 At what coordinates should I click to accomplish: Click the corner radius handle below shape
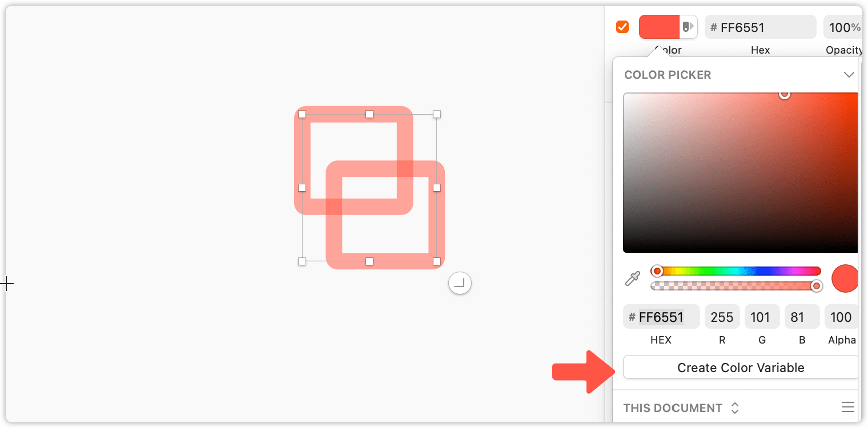[x=460, y=282]
